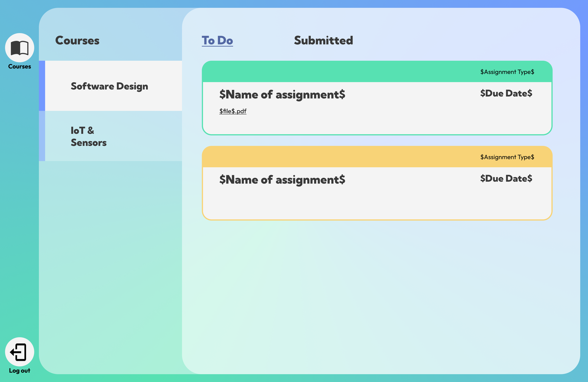Click the yellow assignment card title
Screen dimensions: 588x382
click(x=282, y=180)
